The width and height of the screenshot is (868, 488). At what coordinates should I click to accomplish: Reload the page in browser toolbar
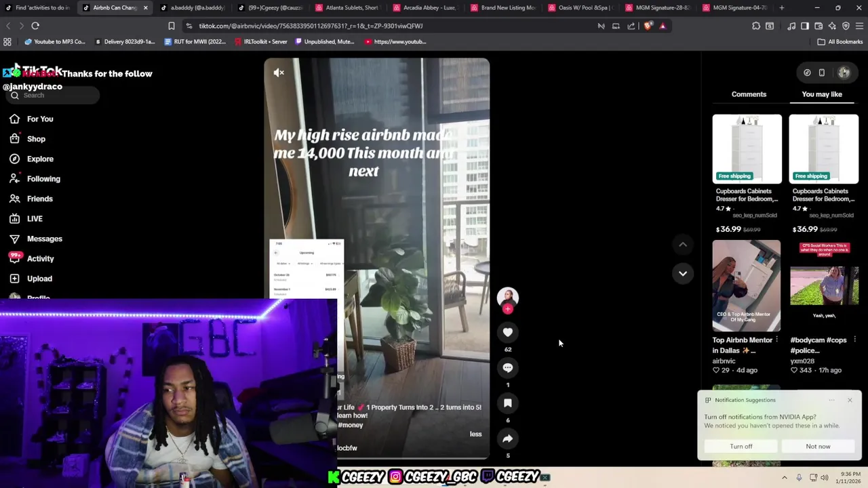click(35, 26)
